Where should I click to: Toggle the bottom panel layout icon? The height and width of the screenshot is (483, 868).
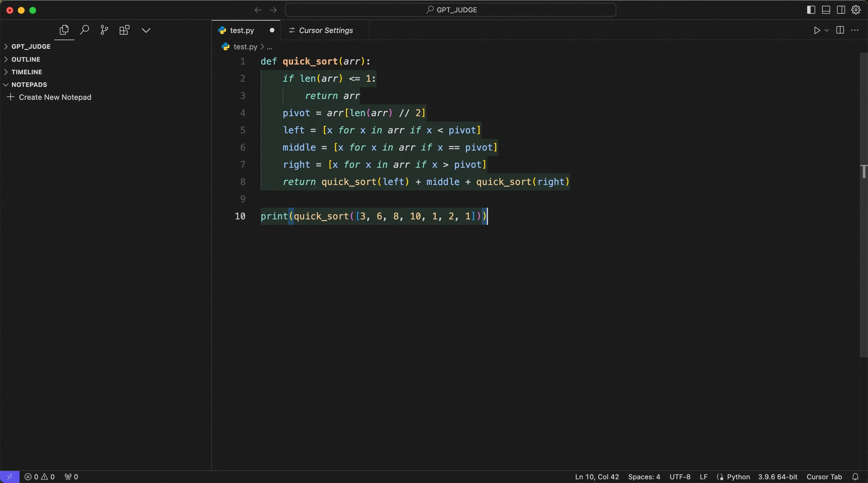tap(826, 10)
